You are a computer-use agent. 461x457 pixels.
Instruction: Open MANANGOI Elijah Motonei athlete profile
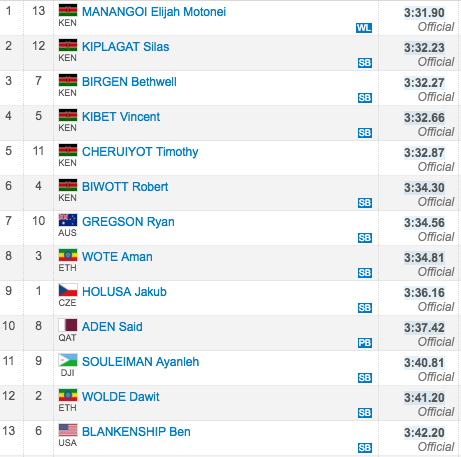coord(154,12)
